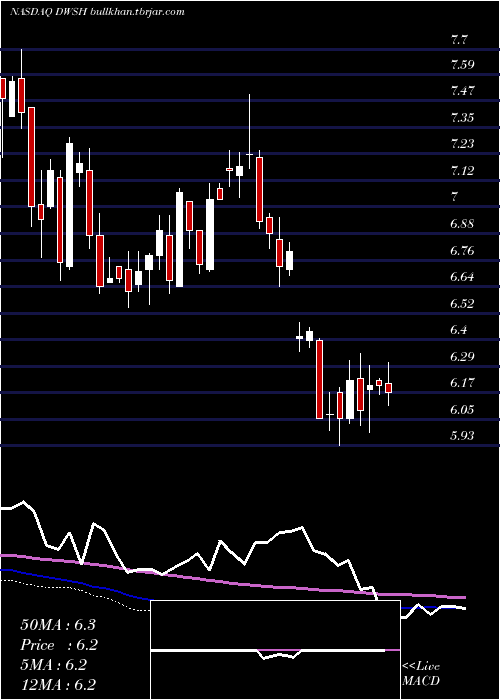Click the 6.52 price axis label
The height and width of the screenshot is (700, 500).
point(462,304)
